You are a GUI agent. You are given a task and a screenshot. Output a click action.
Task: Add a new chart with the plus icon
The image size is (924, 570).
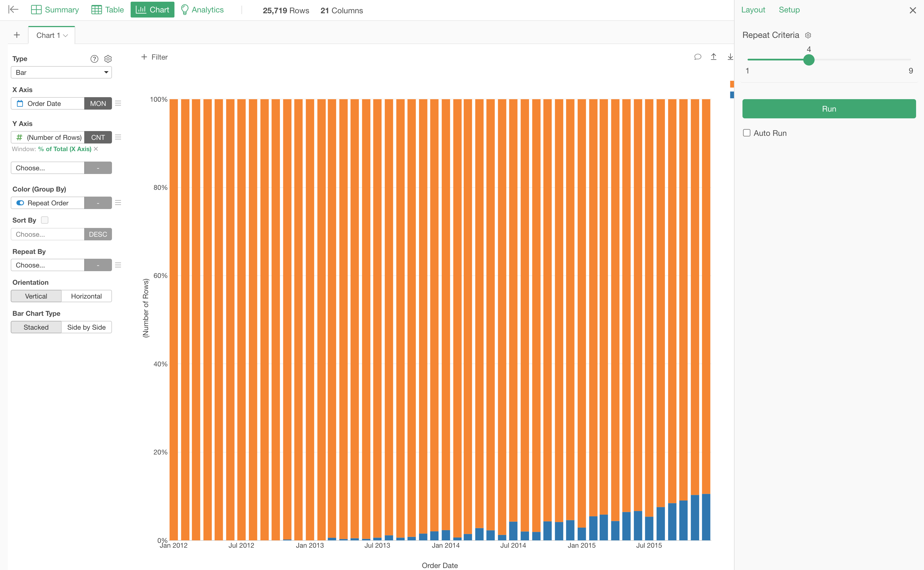pos(17,35)
